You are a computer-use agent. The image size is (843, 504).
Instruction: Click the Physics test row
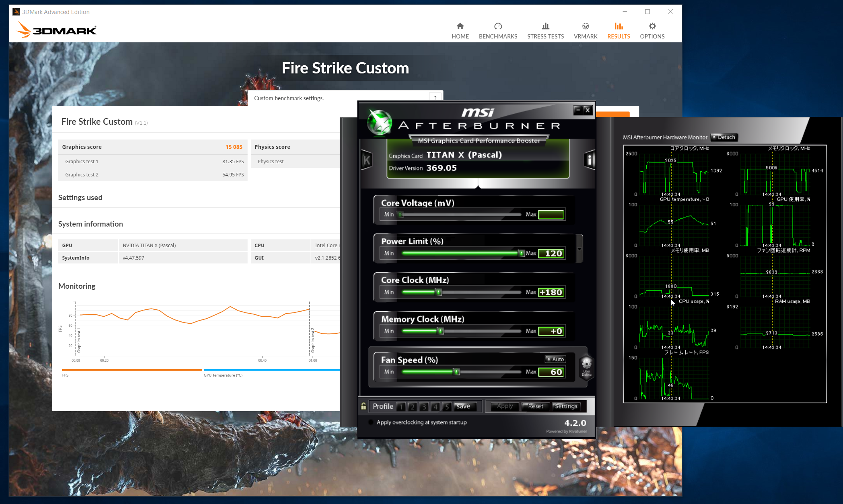tap(295, 161)
